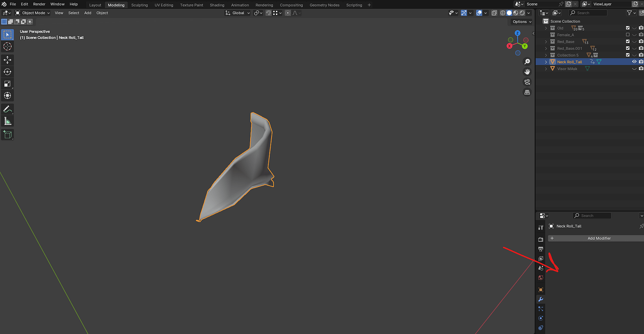The height and width of the screenshot is (334, 644).
Task: Click the Z axis on navigation gizmo
Action: coord(518,33)
